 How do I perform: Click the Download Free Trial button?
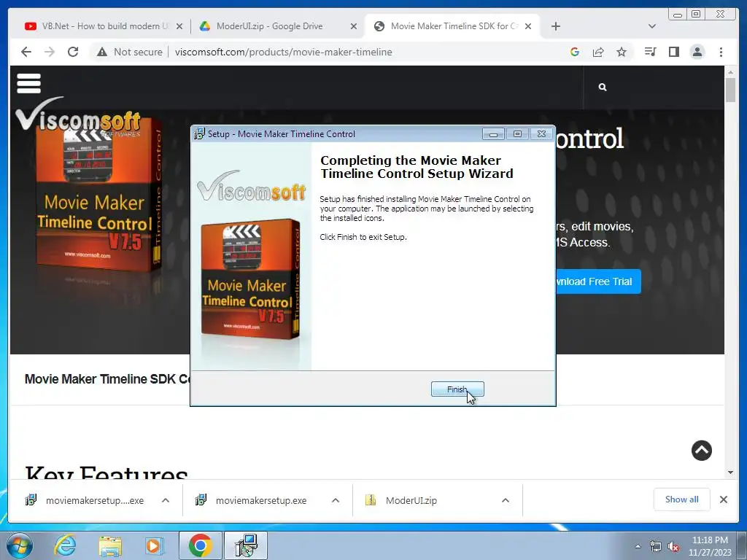tap(598, 281)
